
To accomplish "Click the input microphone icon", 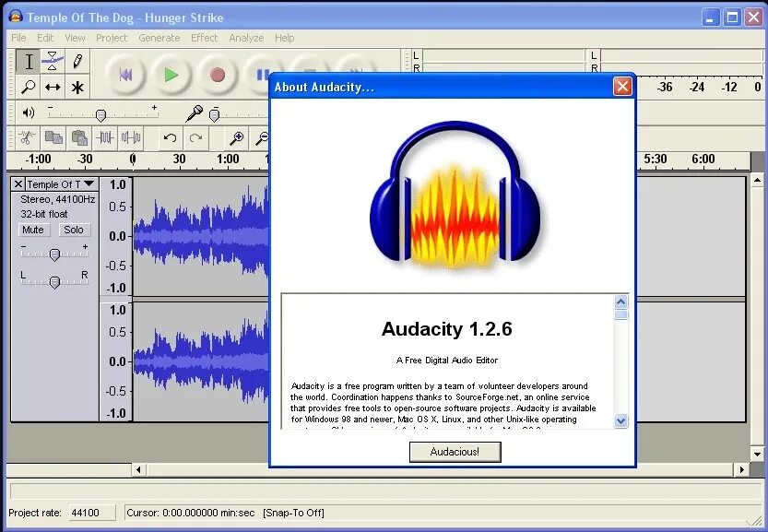I will [x=194, y=113].
